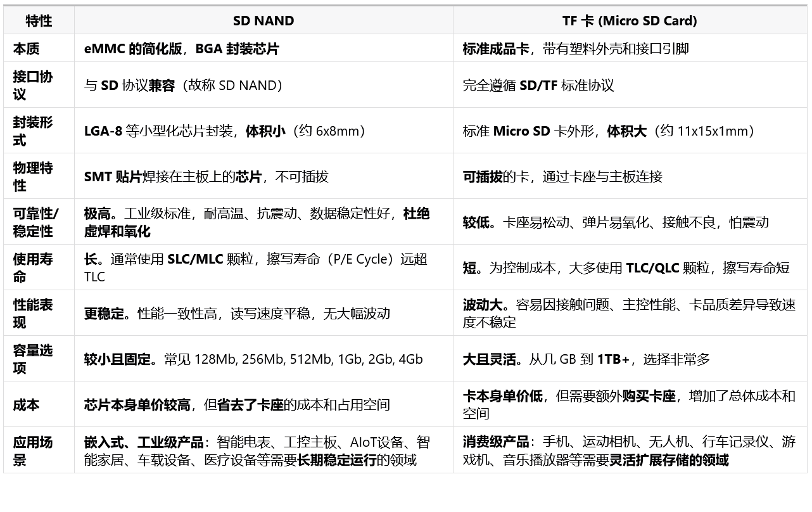Select the cell starting '嵌入式、工业级产品'
The width and height of the screenshot is (812, 512).
[x=263, y=450]
